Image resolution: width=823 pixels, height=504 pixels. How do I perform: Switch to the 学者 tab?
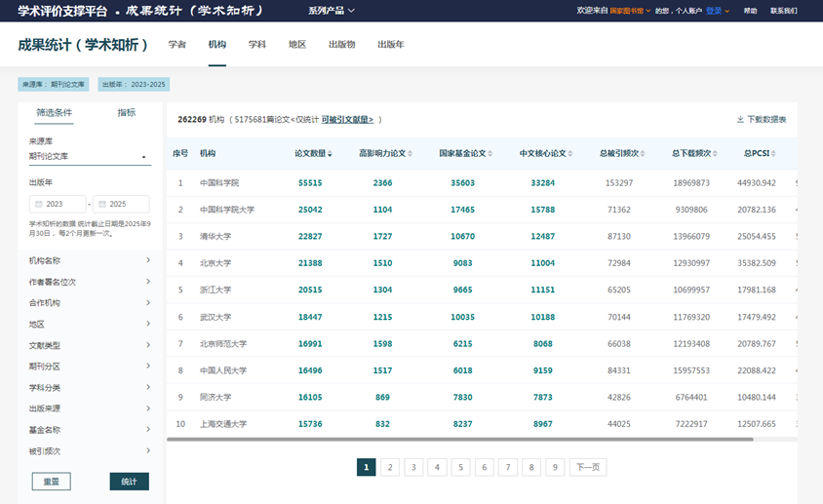176,45
